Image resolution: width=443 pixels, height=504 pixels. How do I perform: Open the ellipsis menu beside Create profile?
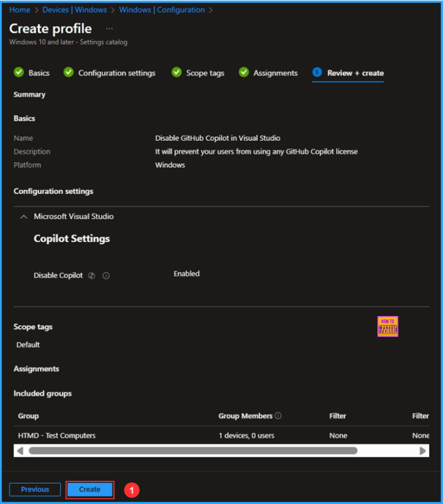click(x=110, y=29)
